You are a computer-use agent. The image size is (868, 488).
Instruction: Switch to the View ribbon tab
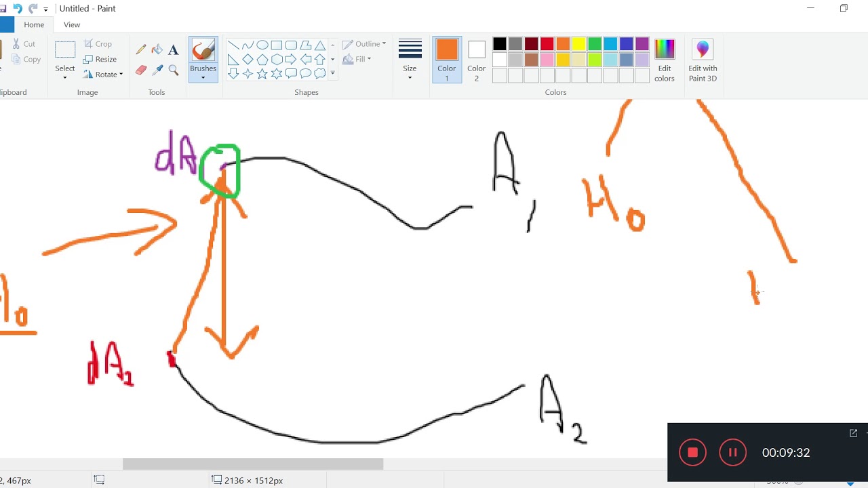[x=72, y=24]
